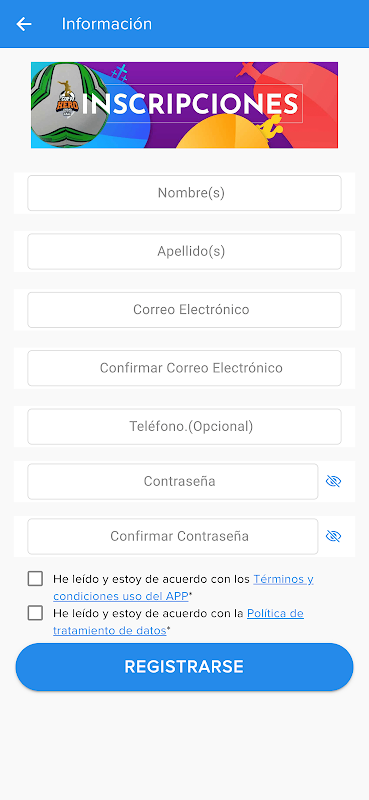Image resolution: width=369 pixels, height=800 pixels.
Task: Accept the Términos y condiciones checkbox
Action: pyautogui.click(x=35, y=579)
